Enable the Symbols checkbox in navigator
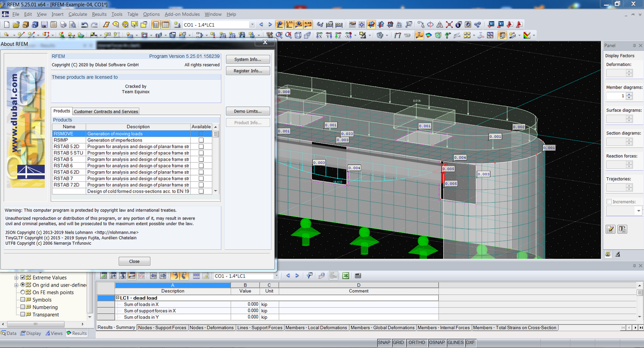Image resolution: width=644 pixels, height=348 pixels. tap(23, 300)
